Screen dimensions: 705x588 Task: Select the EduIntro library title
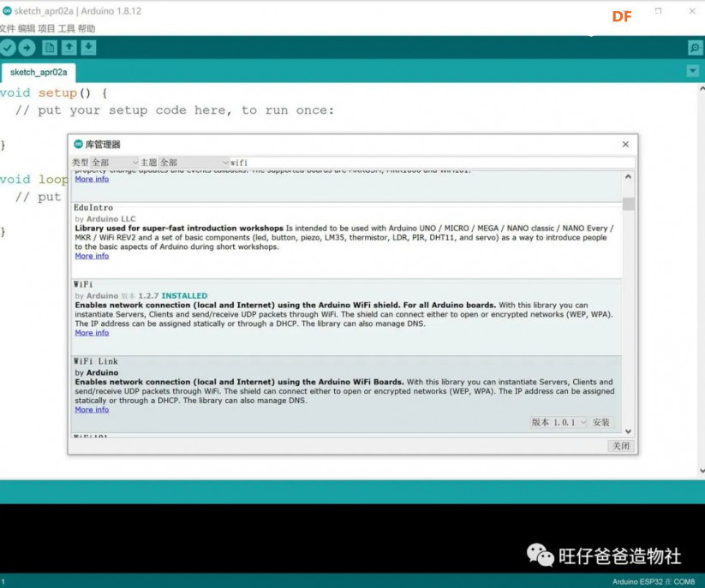pyautogui.click(x=93, y=207)
